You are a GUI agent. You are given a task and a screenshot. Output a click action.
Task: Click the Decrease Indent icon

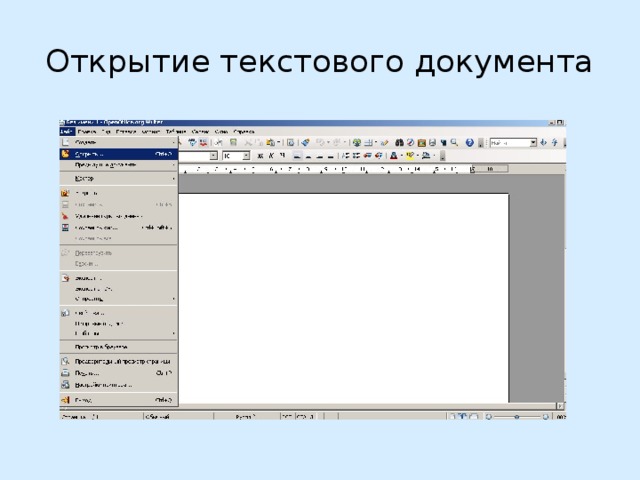pos(367,156)
